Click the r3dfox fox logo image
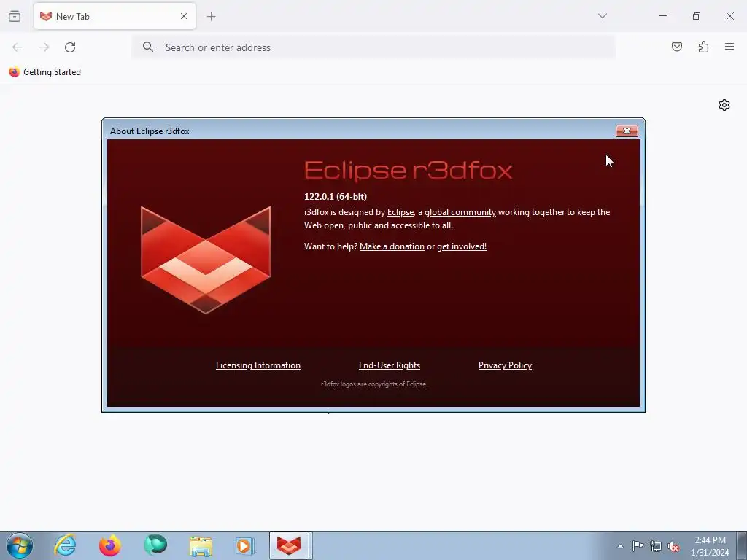The width and height of the screenshot is (747, 560). tap(206, 260)
